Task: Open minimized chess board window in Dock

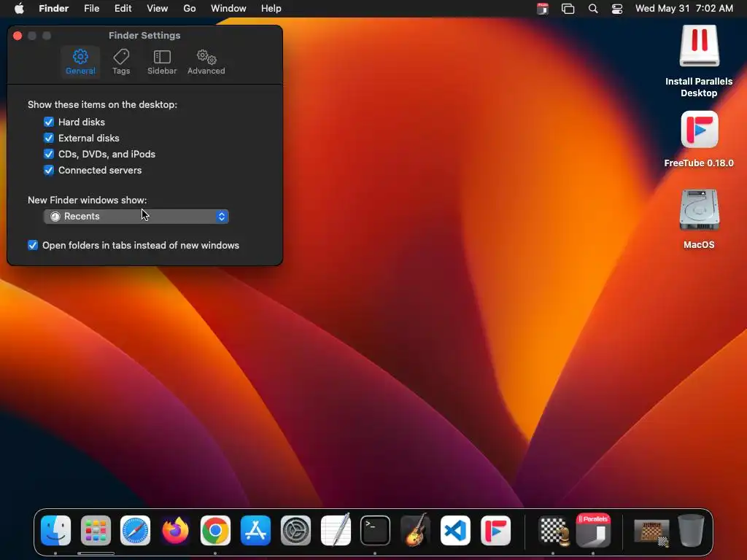Action: 651,532
